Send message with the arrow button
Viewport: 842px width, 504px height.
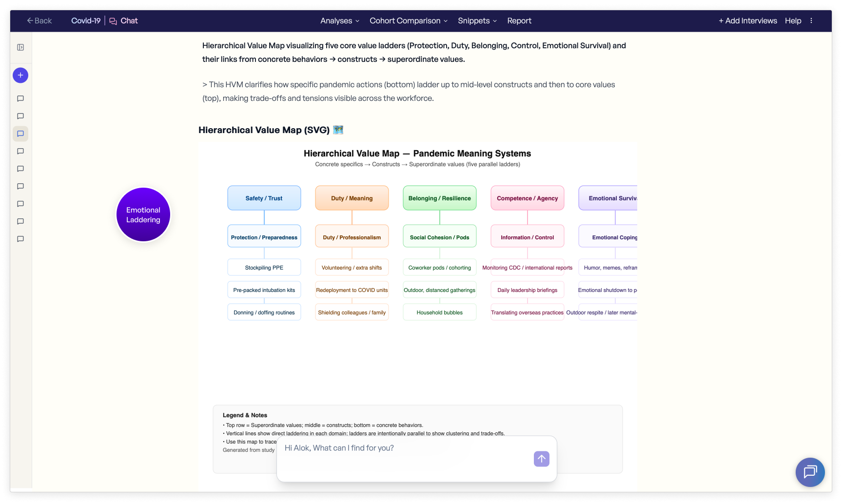[541, 459]
